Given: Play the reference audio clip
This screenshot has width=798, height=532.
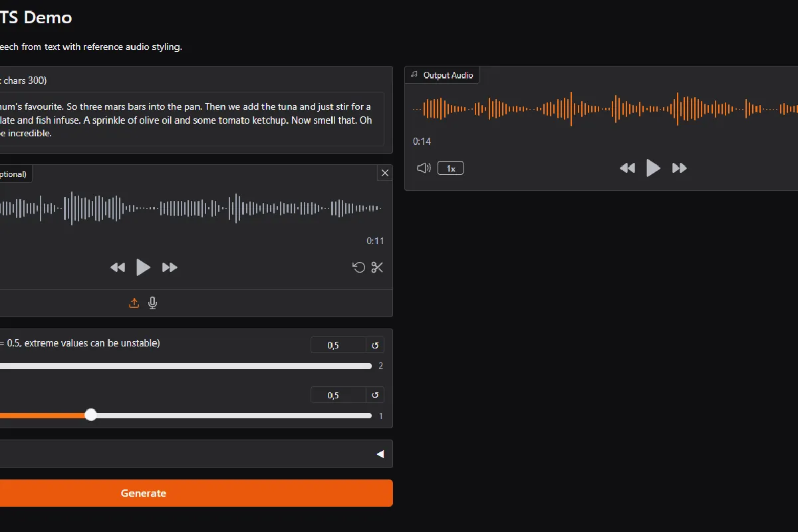Looking at the screenshot, I should point(143,267).
